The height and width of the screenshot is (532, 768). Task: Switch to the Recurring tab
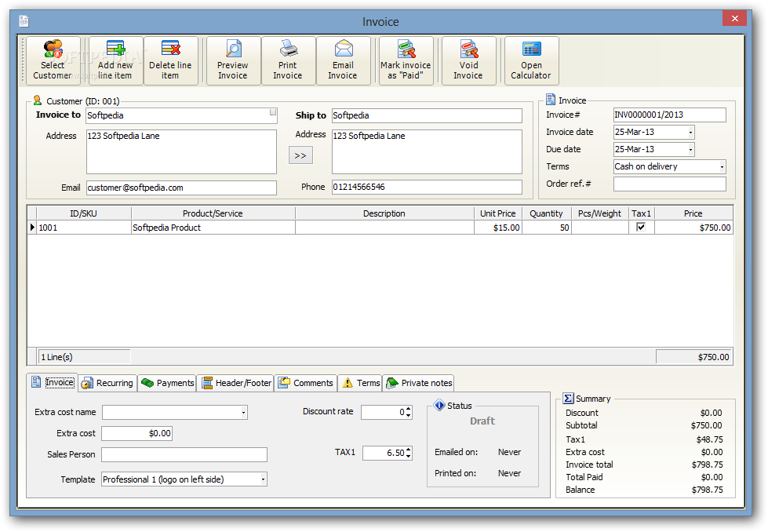tap(107, 383)
